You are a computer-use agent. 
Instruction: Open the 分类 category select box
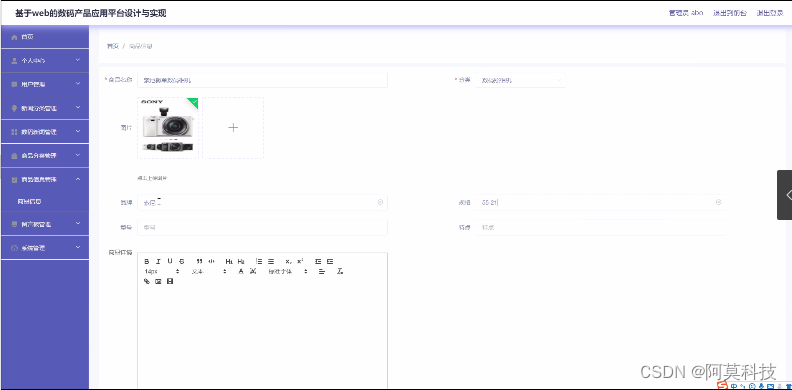(520, 80)
